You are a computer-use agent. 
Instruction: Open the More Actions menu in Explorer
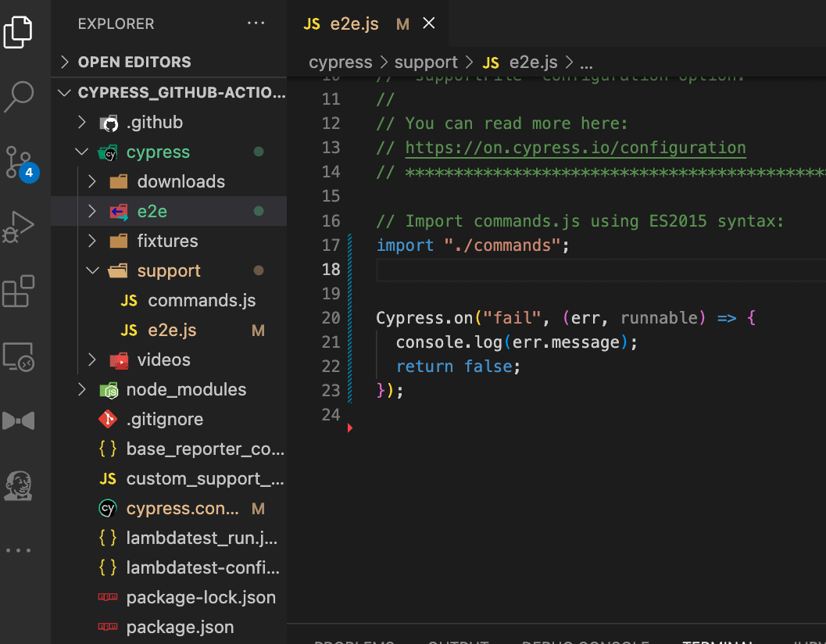coord(256,23)
